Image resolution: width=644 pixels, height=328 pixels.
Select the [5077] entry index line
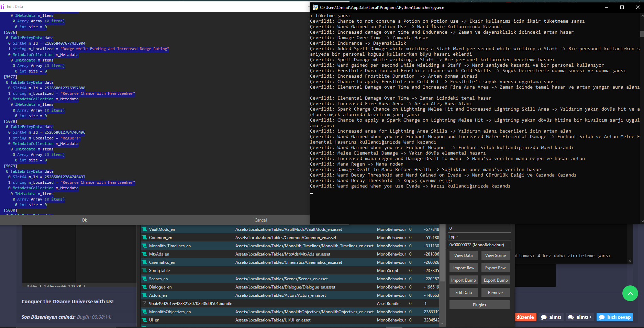tap(10, 77)
